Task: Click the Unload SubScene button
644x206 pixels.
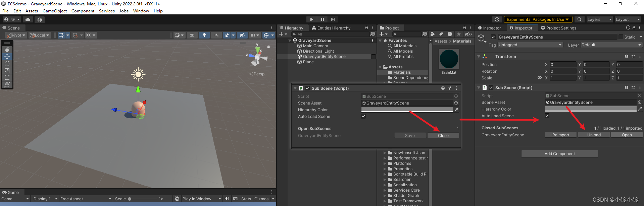Action: 594,135
